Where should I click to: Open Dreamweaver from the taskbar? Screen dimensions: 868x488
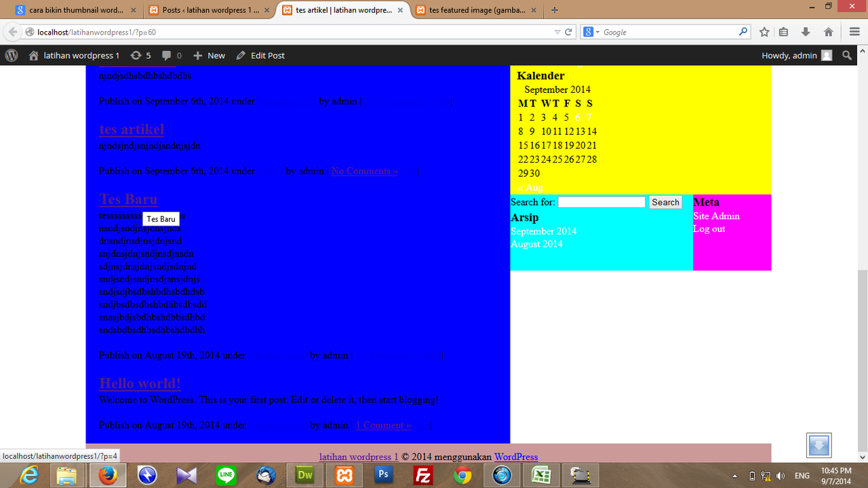click(x=305, y=476)
